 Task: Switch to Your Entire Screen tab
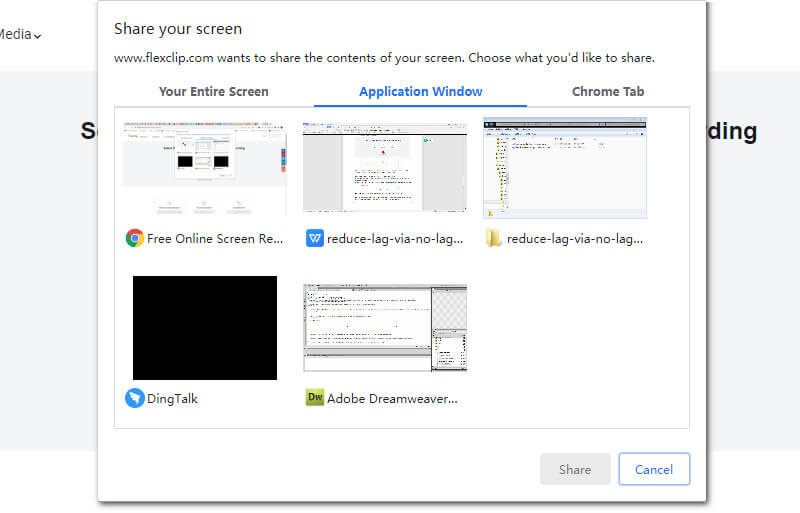pos(213,92)
